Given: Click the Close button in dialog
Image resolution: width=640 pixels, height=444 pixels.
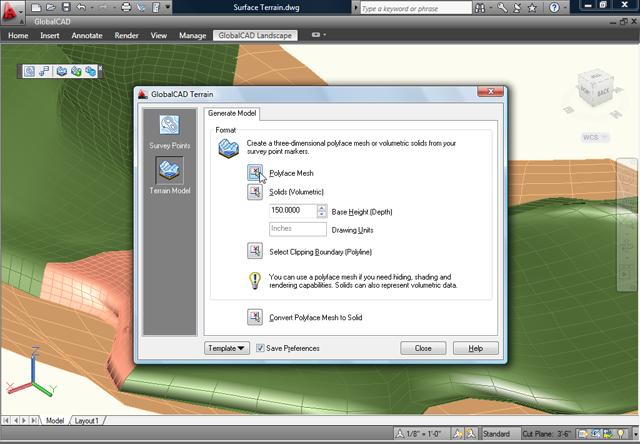Looking at the screenshot, I should 423,348.
